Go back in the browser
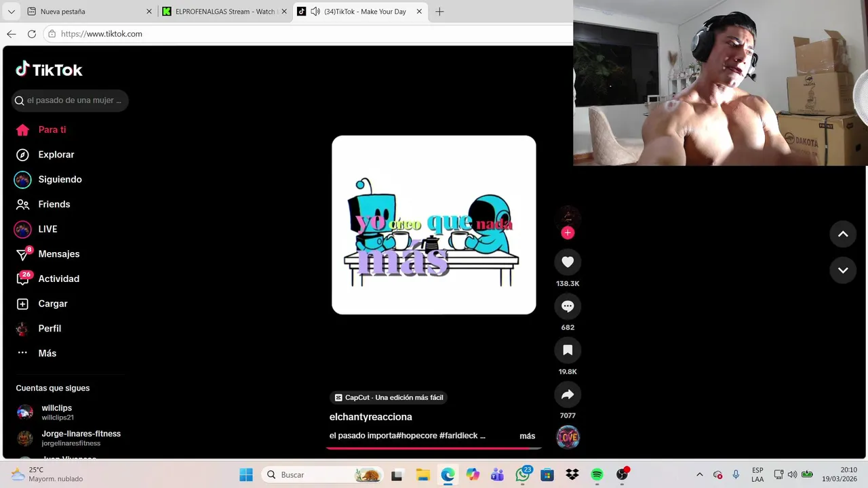Screen dimensions: 868x488 tap(12, 34)
